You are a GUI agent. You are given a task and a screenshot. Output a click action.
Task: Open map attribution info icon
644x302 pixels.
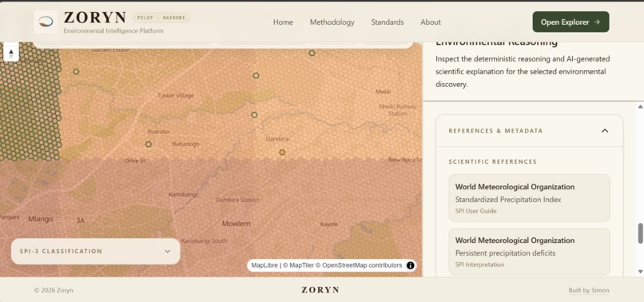410,265
